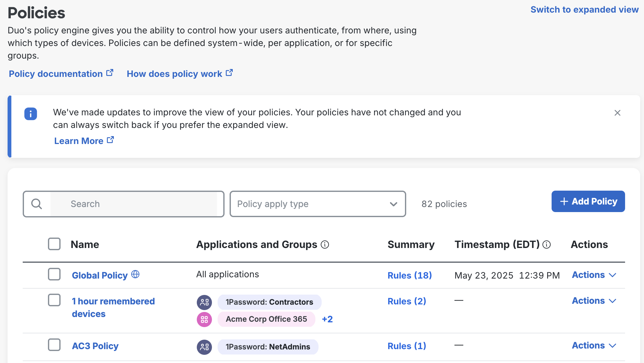Image resolution: width=644 pixels, height=363 pixels.
Task: Click info icon next to Timestamp (EDT)
Action: tap(547, 245)
